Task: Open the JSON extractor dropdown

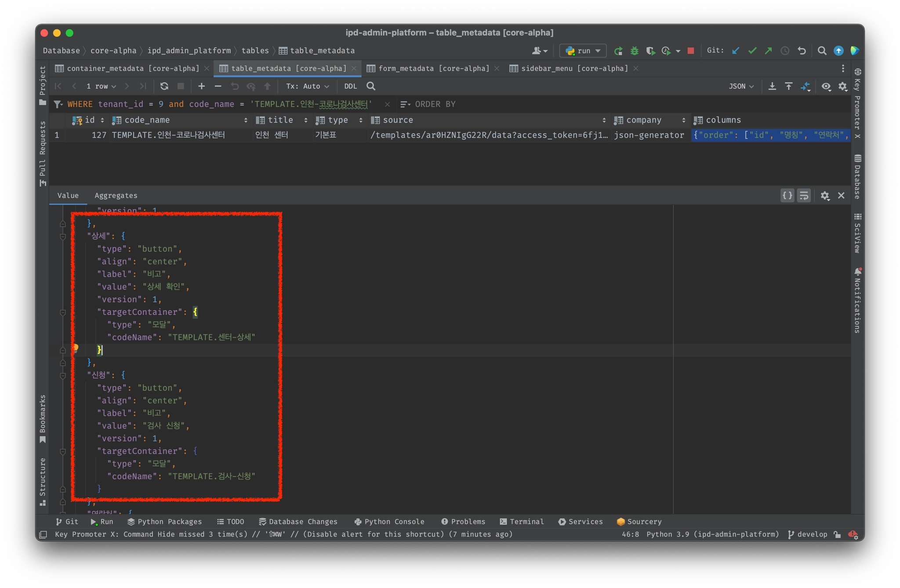Action: coord(741,86)
